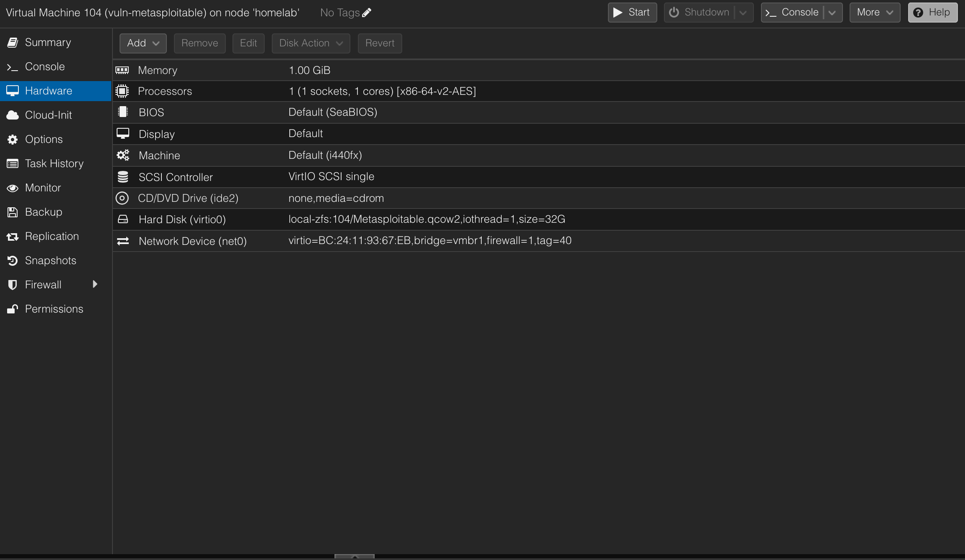Expand the Shutdown options arrow

point(743,13)
